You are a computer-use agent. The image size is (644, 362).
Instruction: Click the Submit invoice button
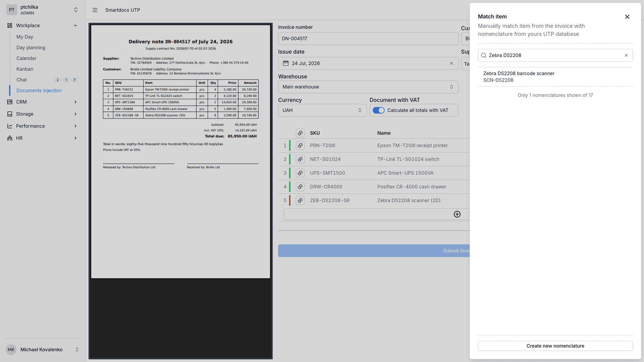374,251
